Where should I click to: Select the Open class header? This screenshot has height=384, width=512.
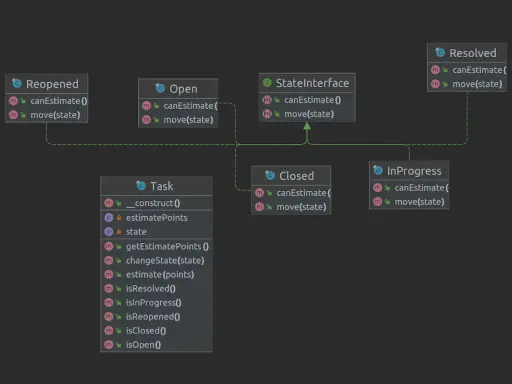pos(178,89)
